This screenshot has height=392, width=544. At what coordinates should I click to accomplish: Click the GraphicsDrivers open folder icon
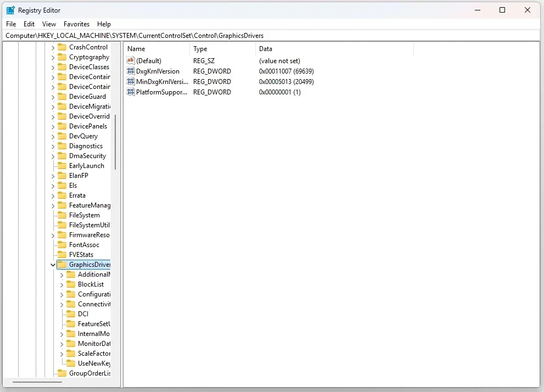(62, 264)
